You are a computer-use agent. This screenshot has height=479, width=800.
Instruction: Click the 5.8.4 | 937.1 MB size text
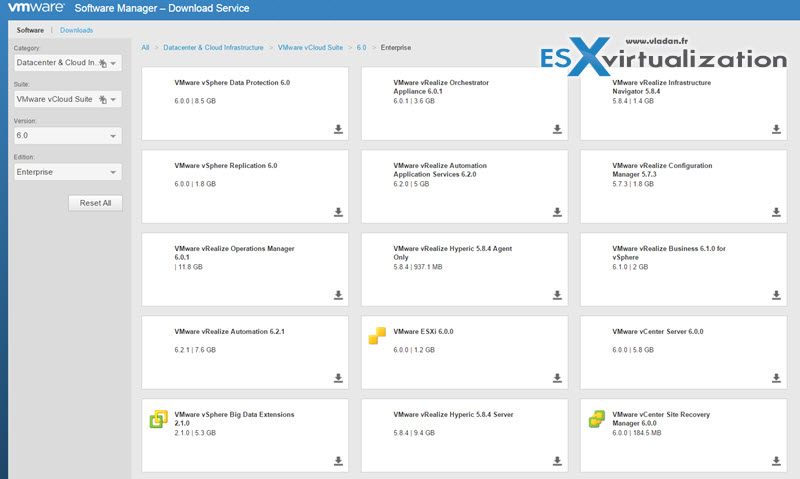(417, 267)
